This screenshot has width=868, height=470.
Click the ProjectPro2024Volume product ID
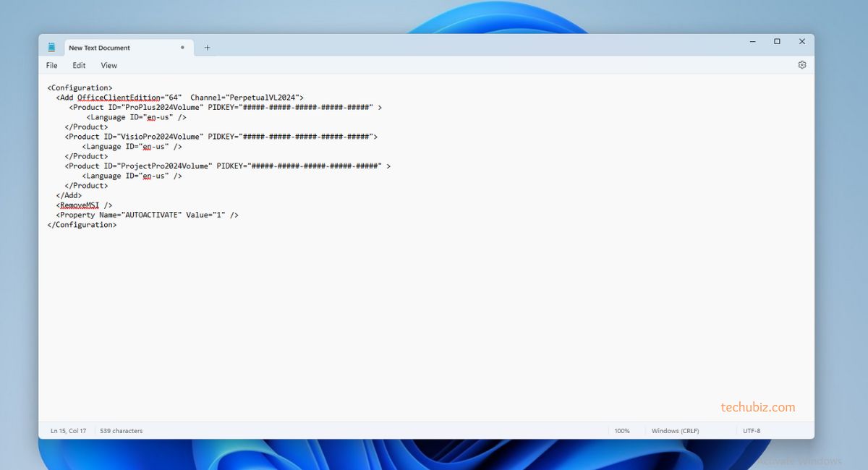167,166
